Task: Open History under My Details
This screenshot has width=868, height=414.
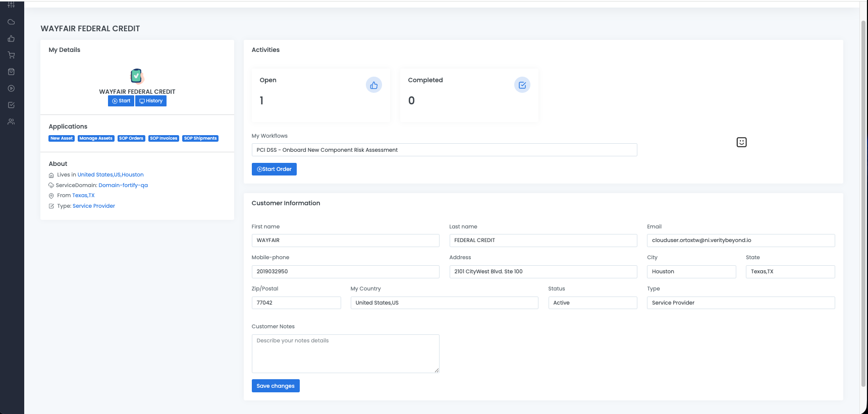Action: coord(151,101)
